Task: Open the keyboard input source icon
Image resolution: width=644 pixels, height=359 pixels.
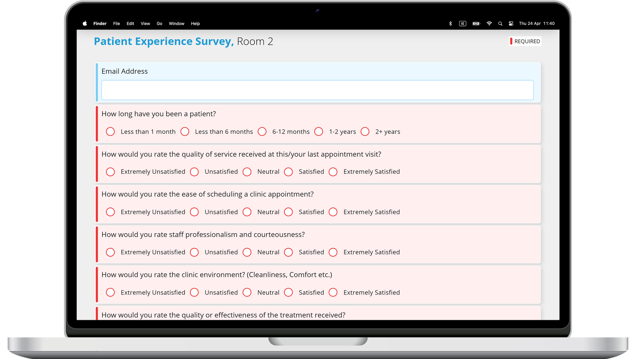Action: pyautogui.click(x=463, y=23)
